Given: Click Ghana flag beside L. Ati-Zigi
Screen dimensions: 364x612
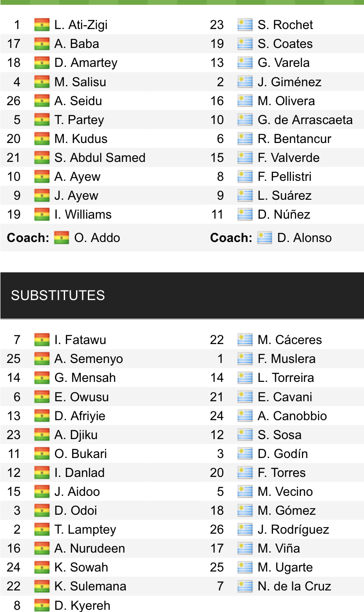Looking at the screenshot, I should point(42,25).
